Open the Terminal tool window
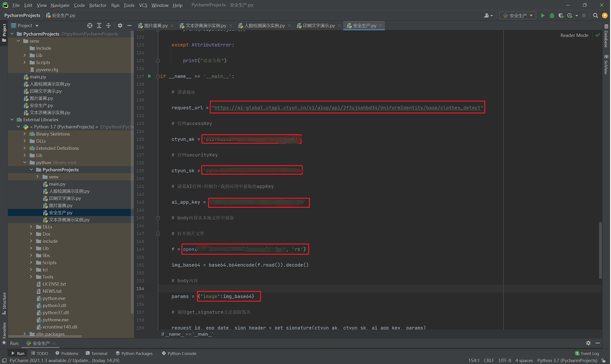Screen dimensions: 611x364 (x=96, y=353)
